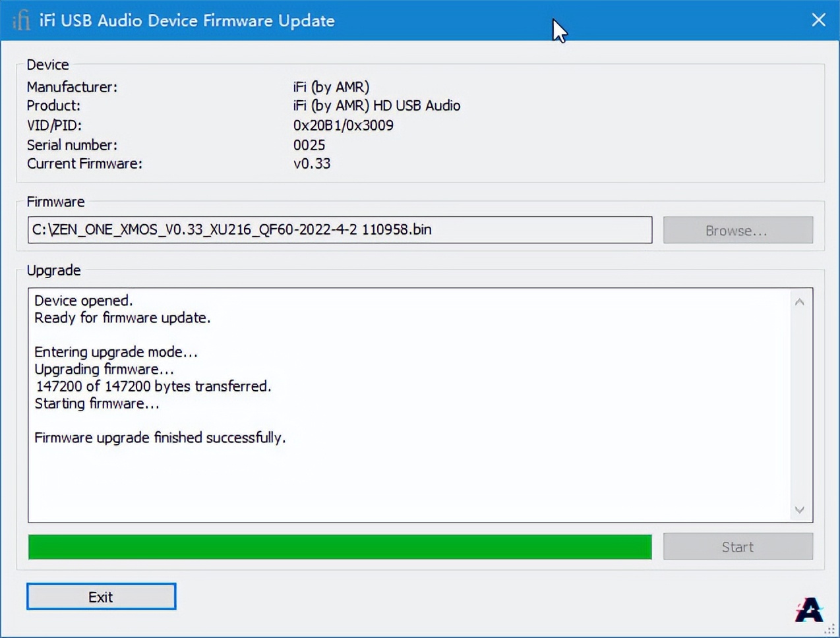Close the Firmware Update window
This screenshot has width=840, height=638.
818,20
